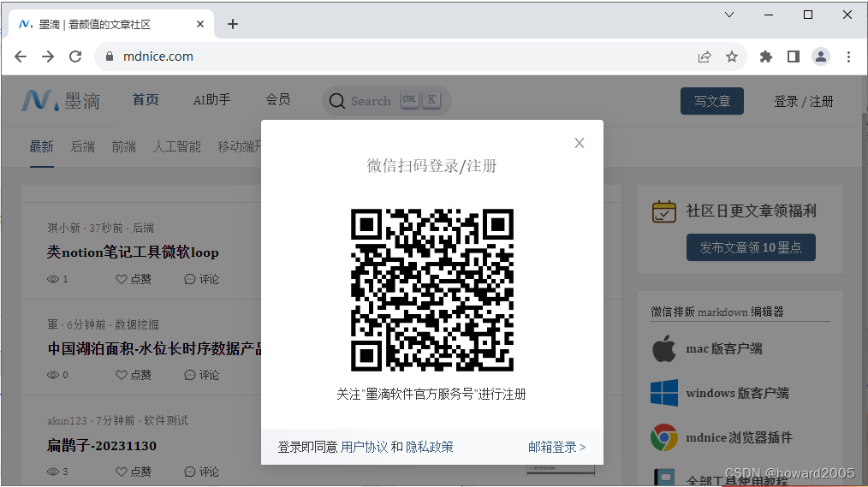Expand the tab search dropdown
This screenshot has height=487, width=868.
729,15
